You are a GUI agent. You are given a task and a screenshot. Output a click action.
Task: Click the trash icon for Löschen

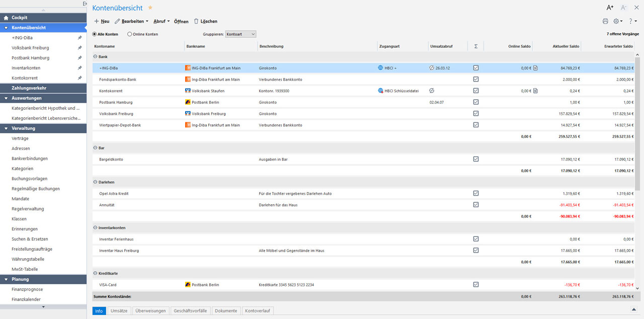tap(196, 22)
